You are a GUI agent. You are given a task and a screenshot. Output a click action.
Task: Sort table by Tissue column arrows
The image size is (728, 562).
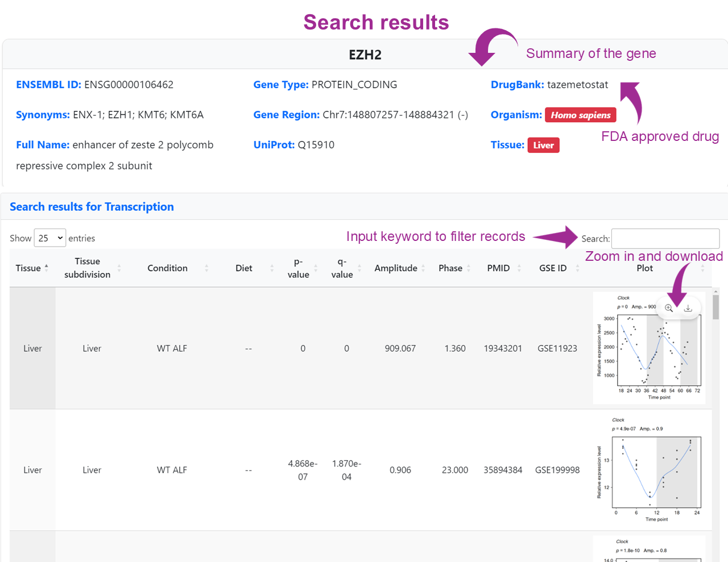47,268
